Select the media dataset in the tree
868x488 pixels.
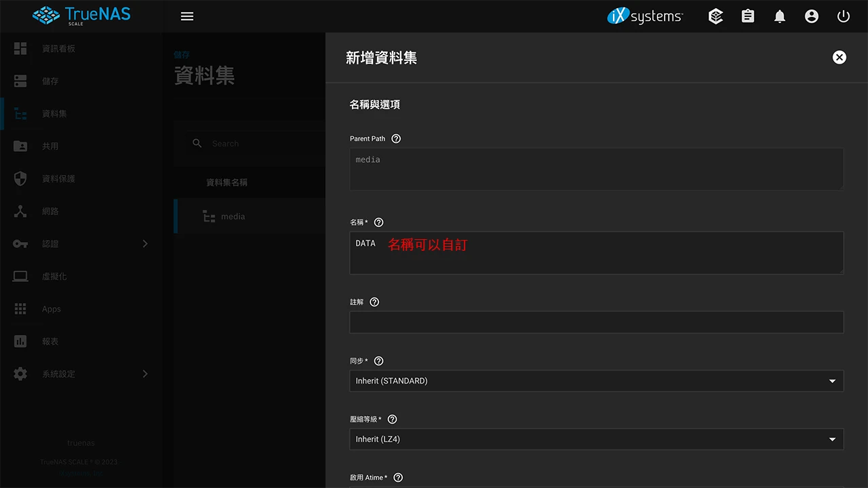coord(233,216)
